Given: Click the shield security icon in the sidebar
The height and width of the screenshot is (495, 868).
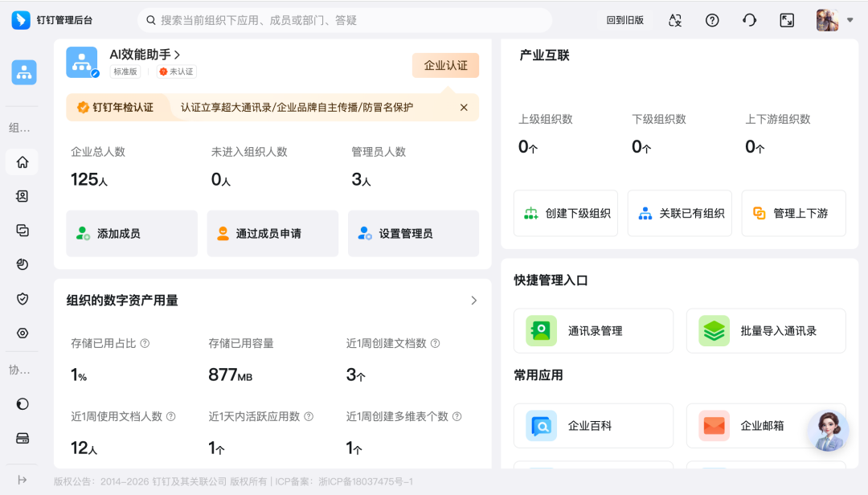Looking at the screenshot, I should pos(22,298).
